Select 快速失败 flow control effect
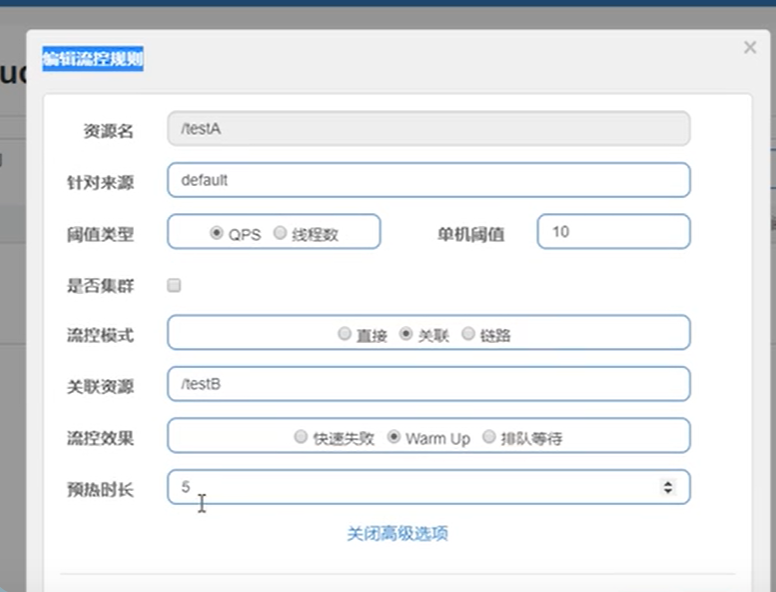 coord(300,437)
